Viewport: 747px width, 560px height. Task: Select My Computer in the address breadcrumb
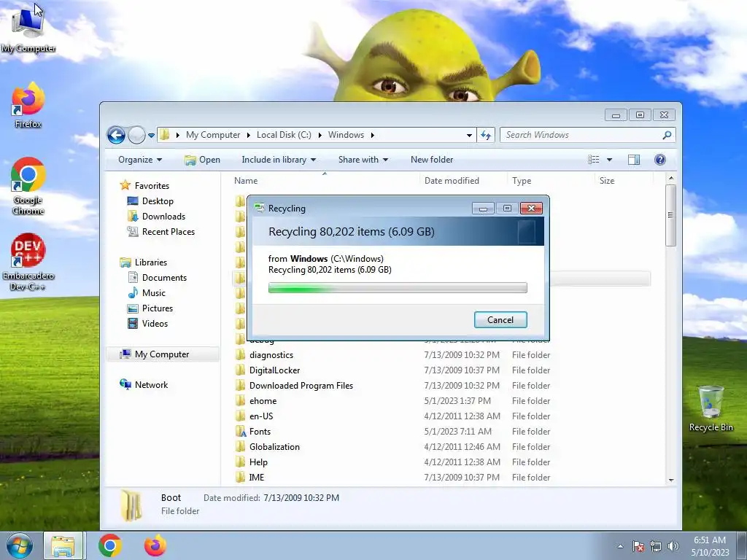[213, 135]
